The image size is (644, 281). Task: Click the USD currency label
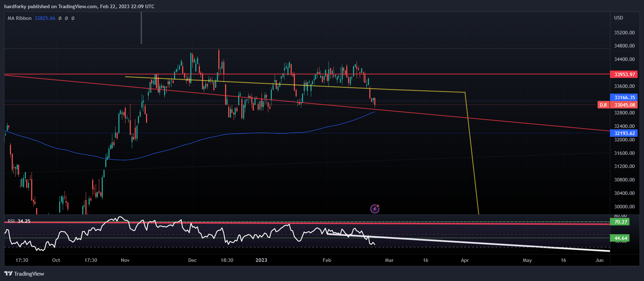[x=618, y=18]
